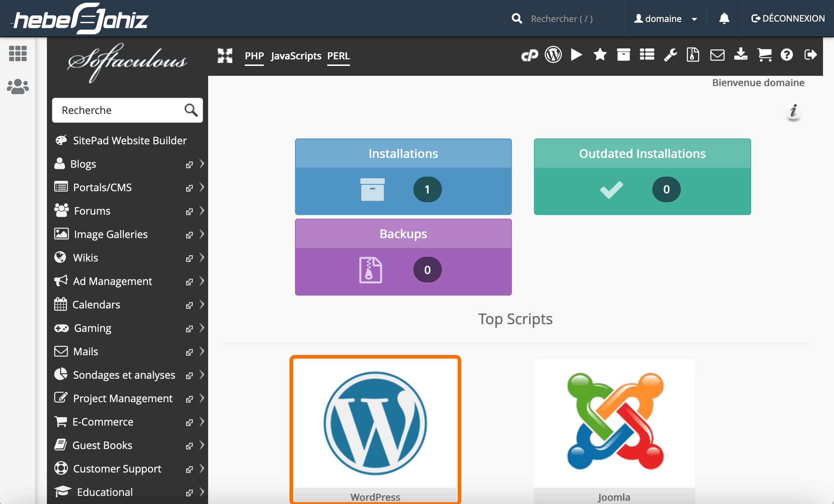Screen dimensions: 834x504
Task: Expand the Customer Support chevron
Action: coord(202,468)
